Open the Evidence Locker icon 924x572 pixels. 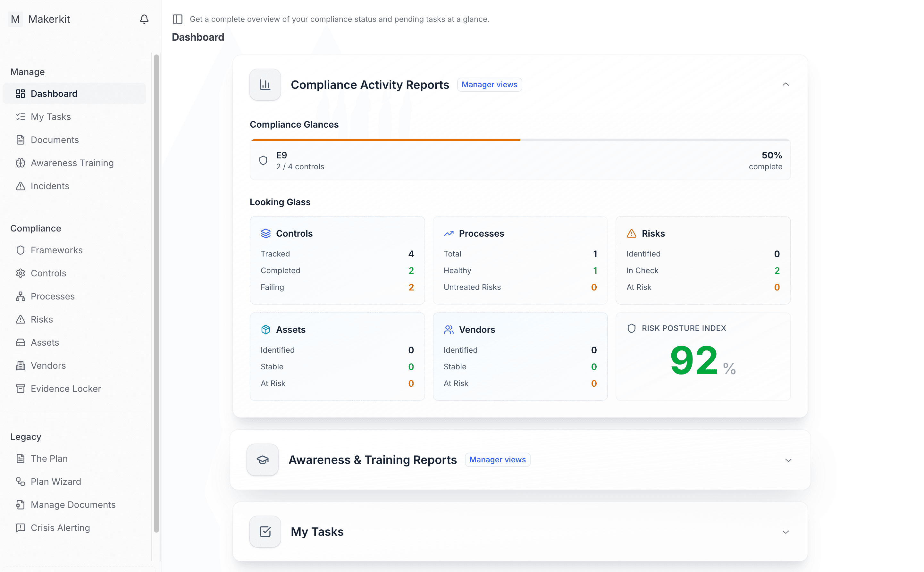point(21,389)
